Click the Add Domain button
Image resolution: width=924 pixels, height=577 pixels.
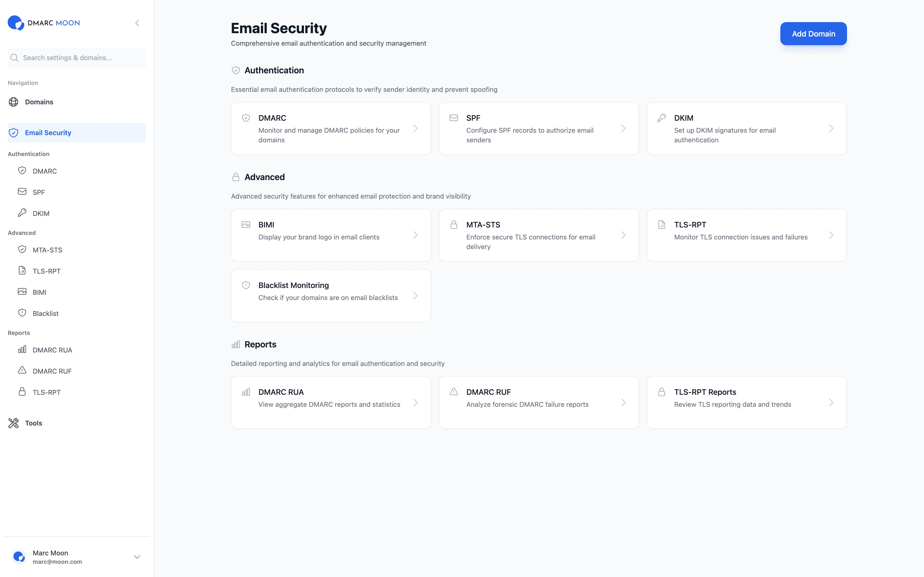[x=813, y=34]
